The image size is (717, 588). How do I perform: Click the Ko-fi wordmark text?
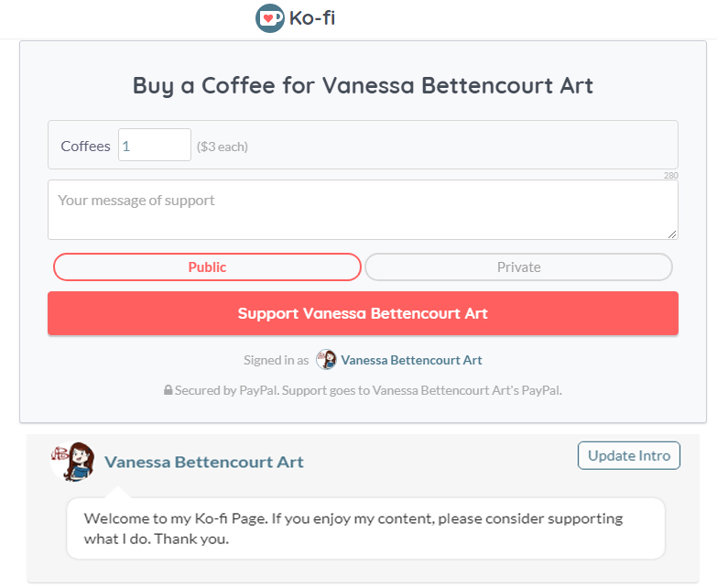(312, 18)
